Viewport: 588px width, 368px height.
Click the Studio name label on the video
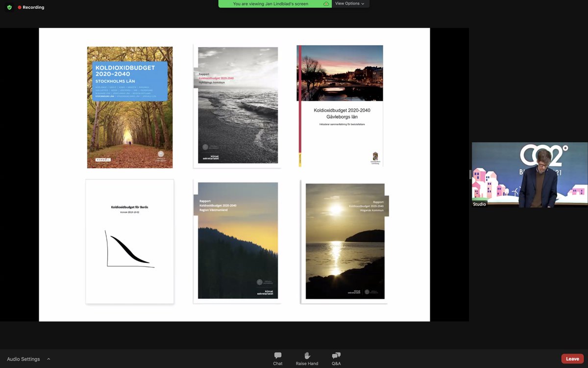pos(480,204)
